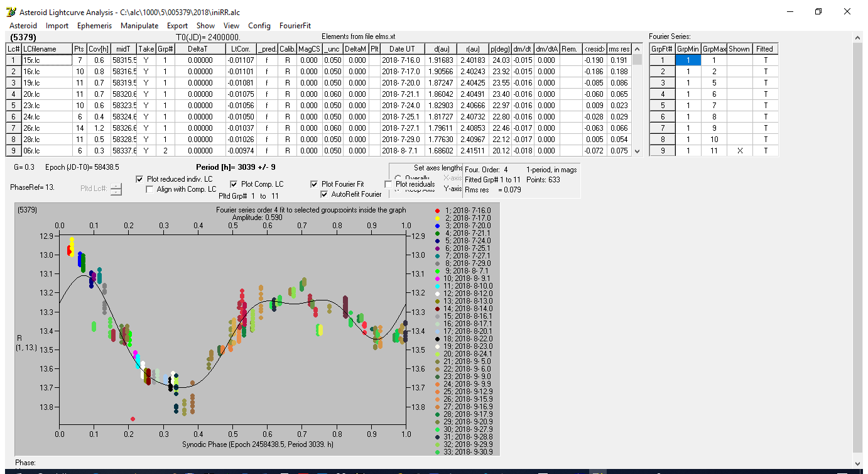Viewport: 868px width, 474px height.
Task: Click the blue legend dot for 3; 2018- 7-20.0
Action: click(x=437, y=225)
